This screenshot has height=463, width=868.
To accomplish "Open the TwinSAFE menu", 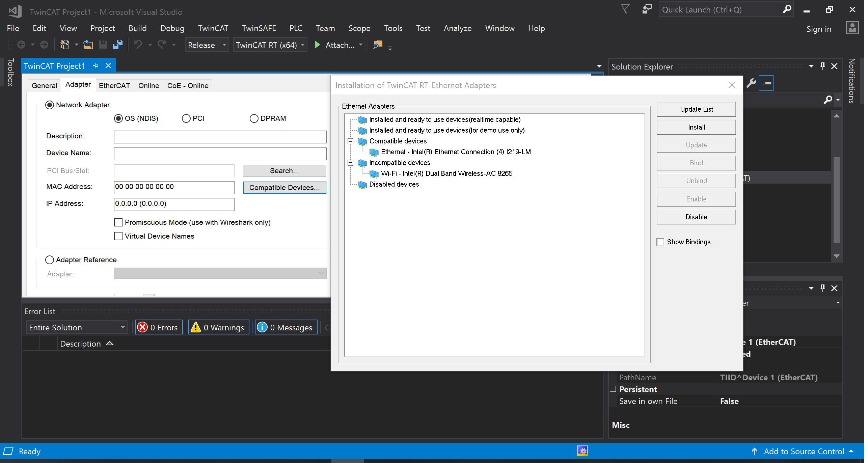I will pyautogui.click(x=259, y=28).
